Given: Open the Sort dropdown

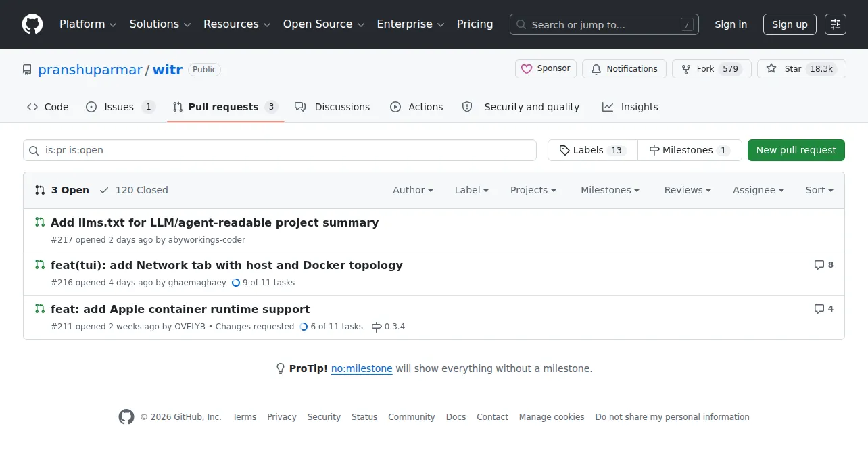Looking at the screenshot, I should pyautogui.click(x=819, y=190).
